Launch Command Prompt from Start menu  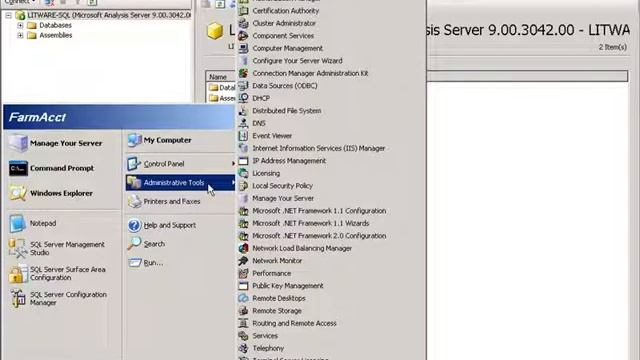click(x=63, y=168)
